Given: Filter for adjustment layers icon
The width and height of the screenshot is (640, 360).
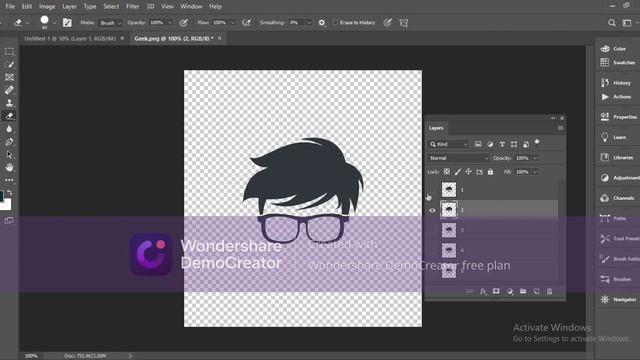Looking at the screenshot, I should click(490, 144).
